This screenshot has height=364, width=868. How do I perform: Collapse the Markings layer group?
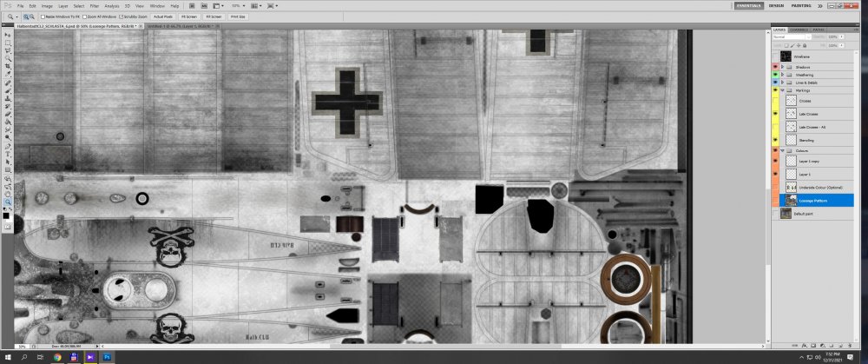click(782, 89)
